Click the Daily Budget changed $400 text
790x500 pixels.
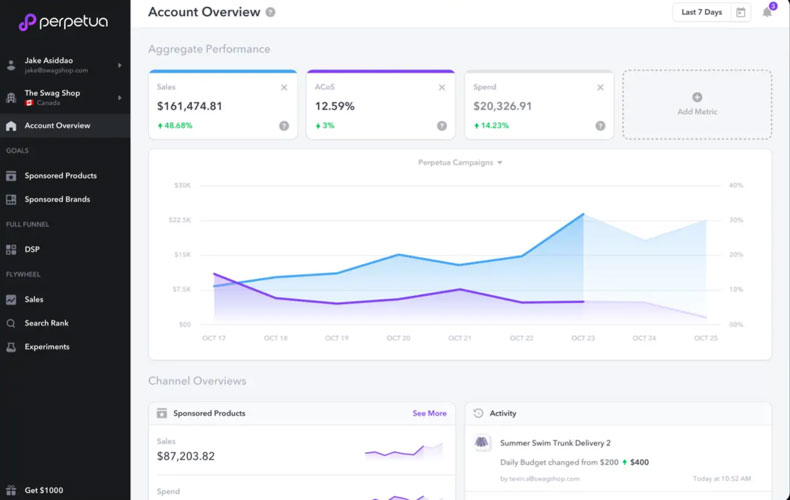574,462
